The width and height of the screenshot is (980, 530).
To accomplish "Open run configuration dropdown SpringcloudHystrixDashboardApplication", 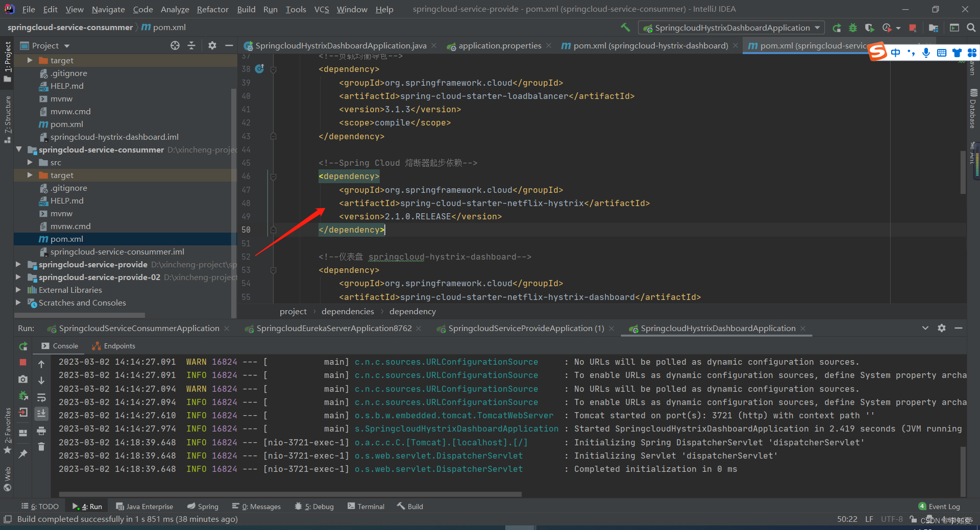I will (732, 28).
